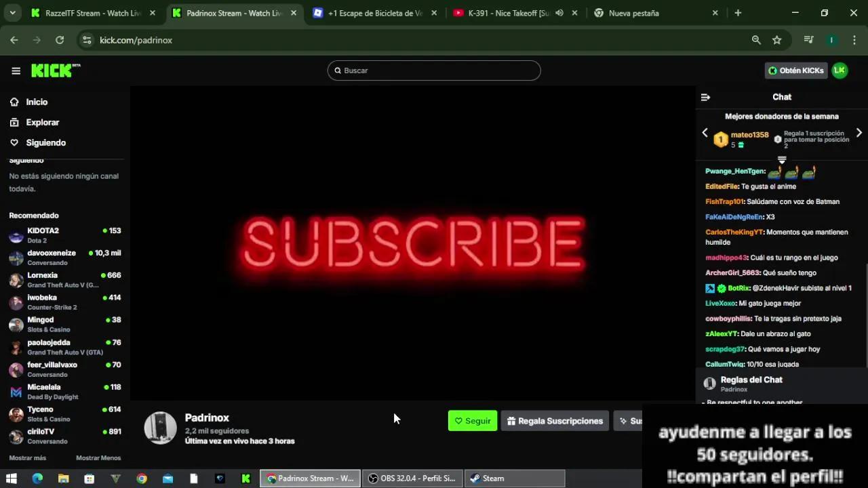Open the hamburger menu beside the Kick logo
The height and width of the screenshot is (488, 868).
16,70
